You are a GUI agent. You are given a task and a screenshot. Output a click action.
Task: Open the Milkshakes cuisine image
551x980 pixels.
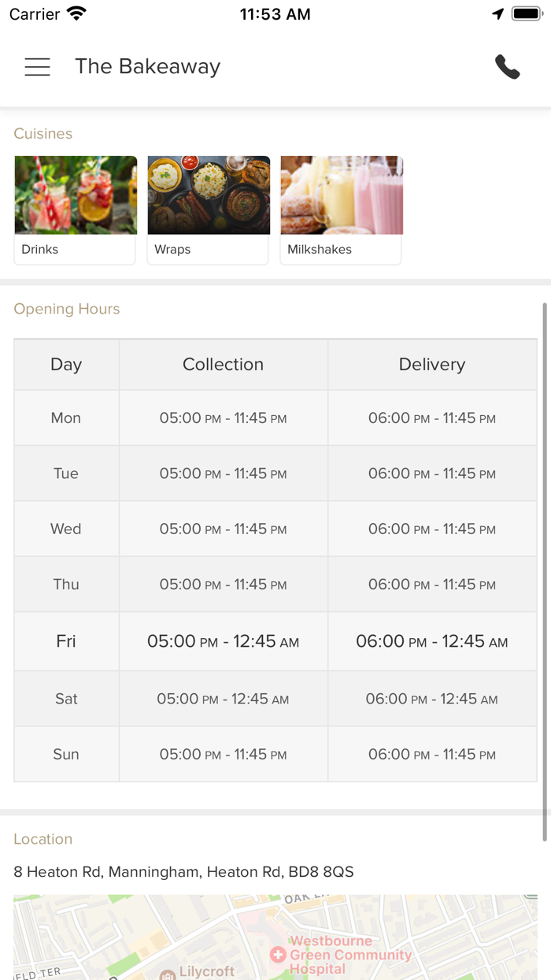click(x=342, y=195)
